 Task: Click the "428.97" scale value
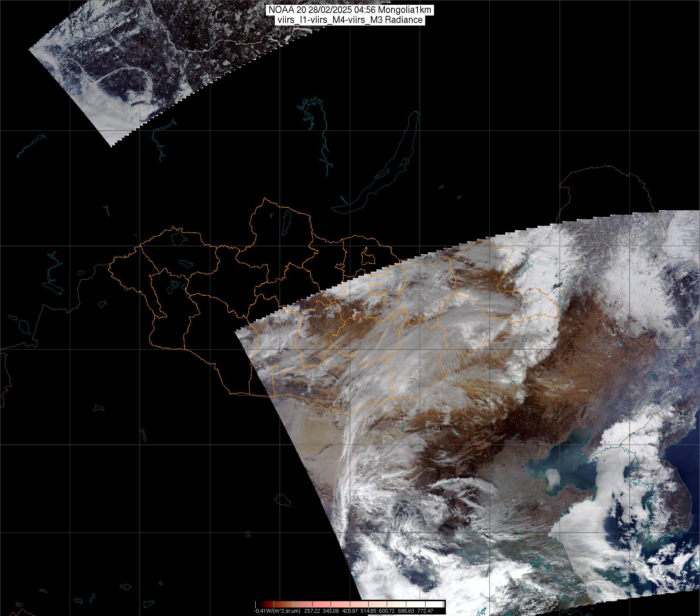coord(350,611)
